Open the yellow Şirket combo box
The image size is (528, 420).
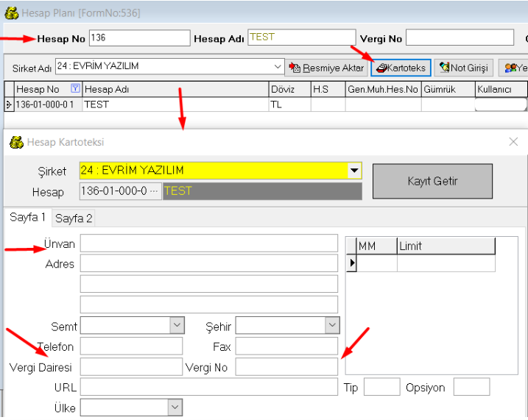(x=355, y=170)
